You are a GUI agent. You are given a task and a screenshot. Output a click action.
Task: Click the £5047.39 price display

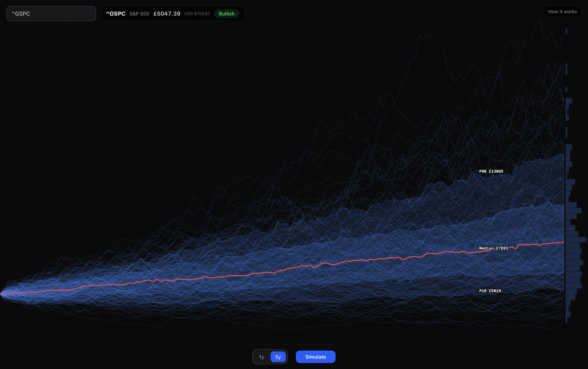167,13
